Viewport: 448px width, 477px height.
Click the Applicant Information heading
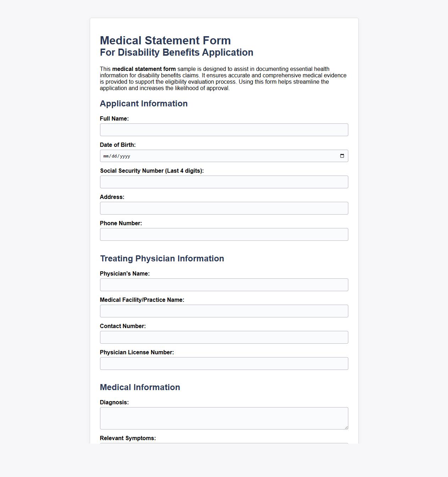coord(144,103)
